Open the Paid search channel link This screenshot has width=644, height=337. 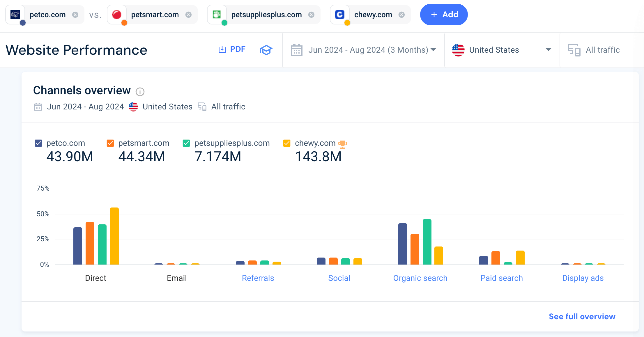click(502, 278)
